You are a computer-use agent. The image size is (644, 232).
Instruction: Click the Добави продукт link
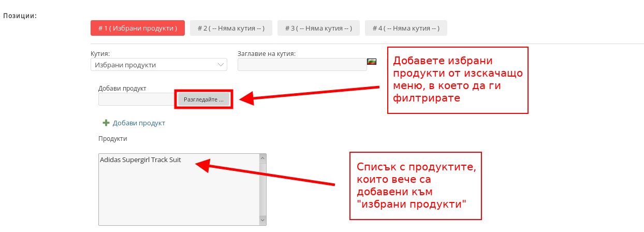pos(139,123)
